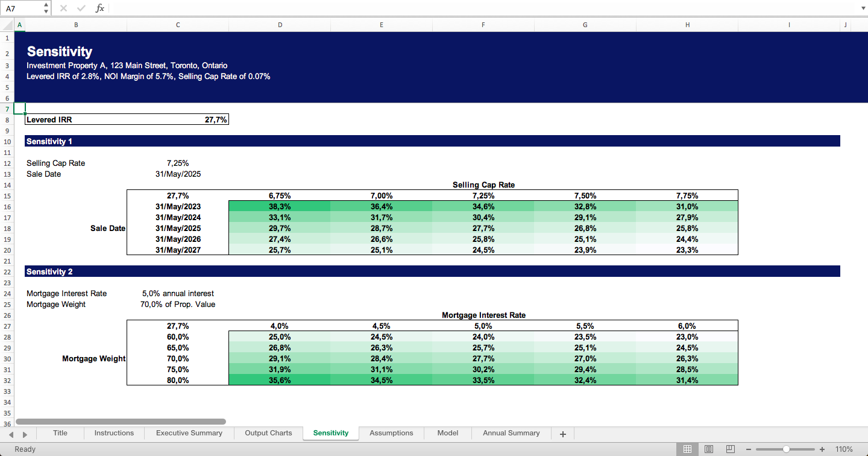868x456 pixels.
Task: Select Normal view icon in status bar
Action: click(x=687, y=449)
